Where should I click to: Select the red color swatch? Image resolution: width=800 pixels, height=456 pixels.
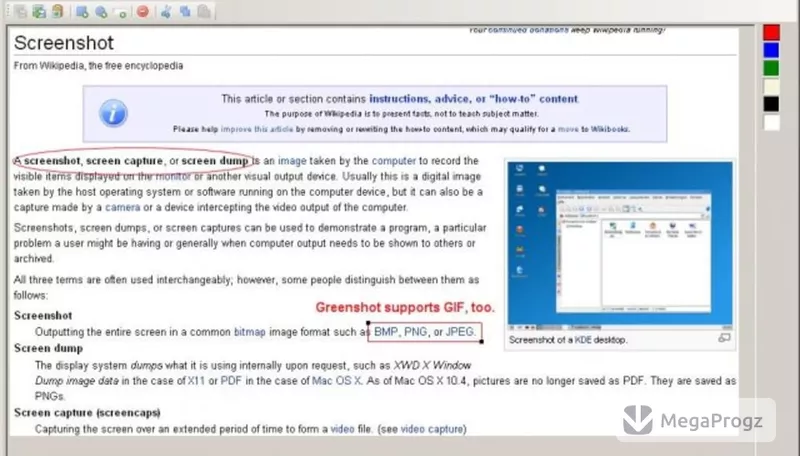click(771, 33)
